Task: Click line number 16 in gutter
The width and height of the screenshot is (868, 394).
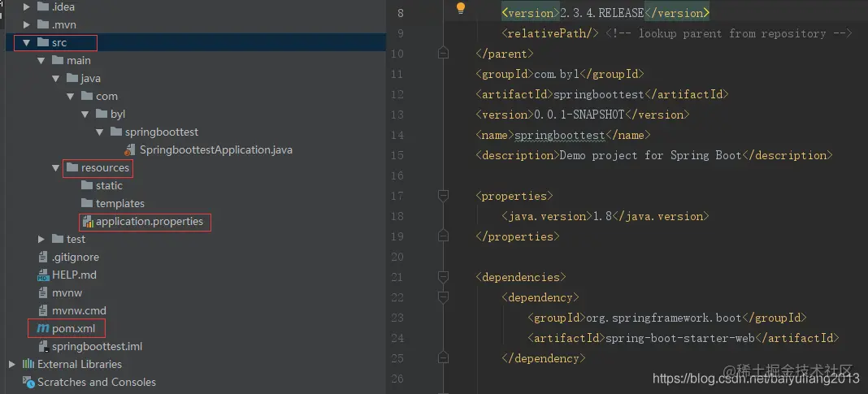Action: [x=397, y=175]
